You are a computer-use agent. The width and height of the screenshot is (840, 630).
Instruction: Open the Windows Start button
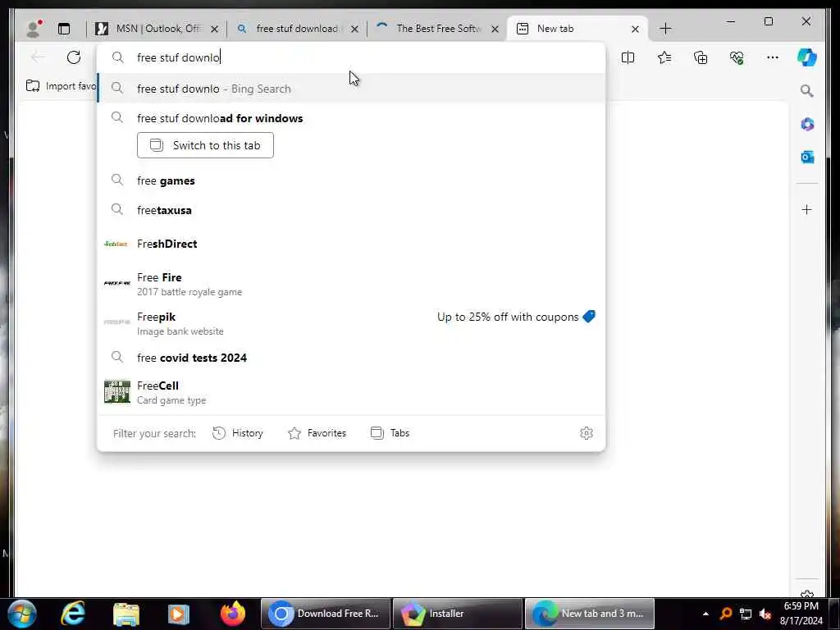(x=22, y=614)
